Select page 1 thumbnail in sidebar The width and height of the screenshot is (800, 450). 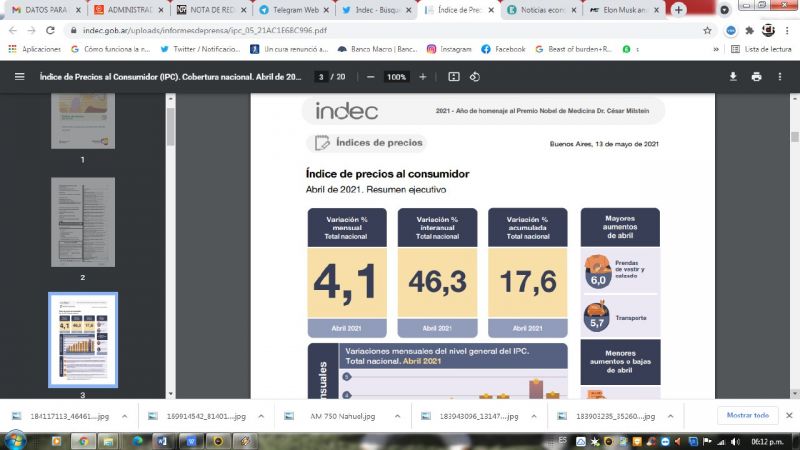83,121
